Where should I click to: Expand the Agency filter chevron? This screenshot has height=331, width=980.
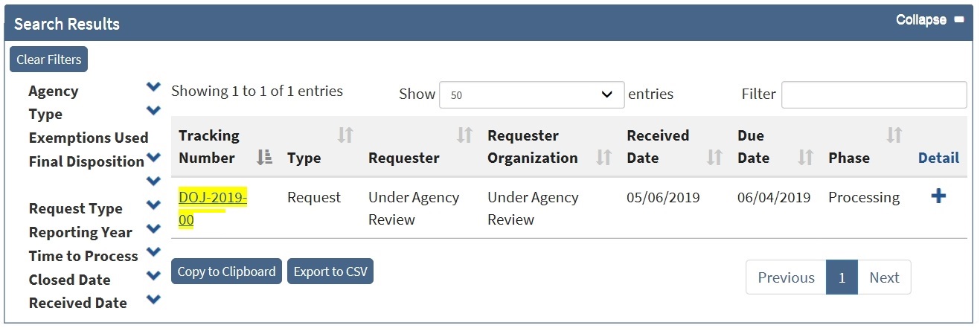153,87
